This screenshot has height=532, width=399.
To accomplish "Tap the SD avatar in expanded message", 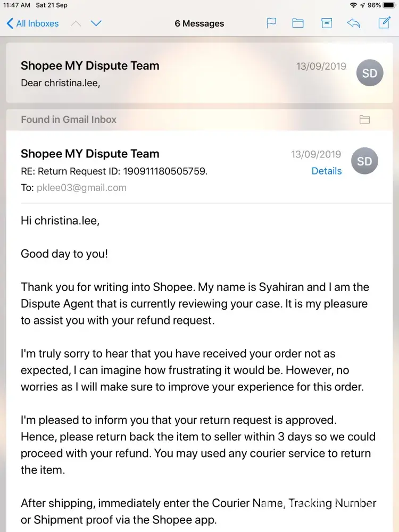I will click(x=365, y=161).
